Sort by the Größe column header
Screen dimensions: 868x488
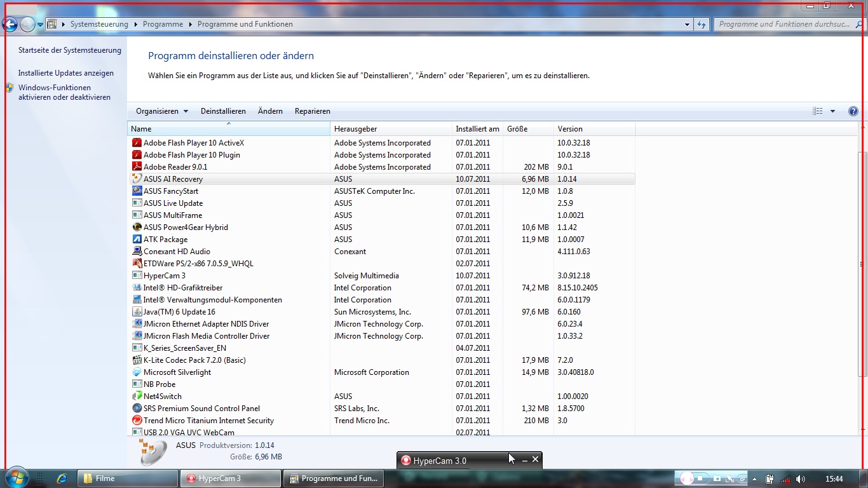[528, 129]
